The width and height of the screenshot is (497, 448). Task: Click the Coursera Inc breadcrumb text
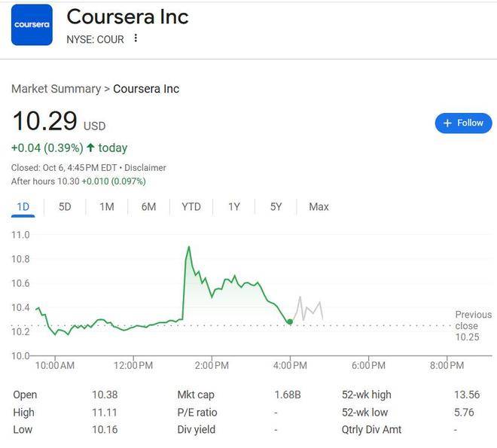click(146, 89)
